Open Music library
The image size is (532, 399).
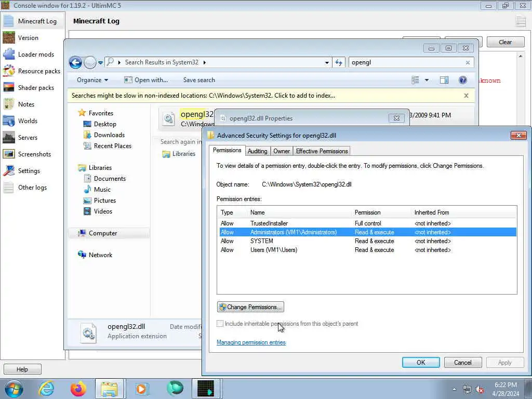102,189
